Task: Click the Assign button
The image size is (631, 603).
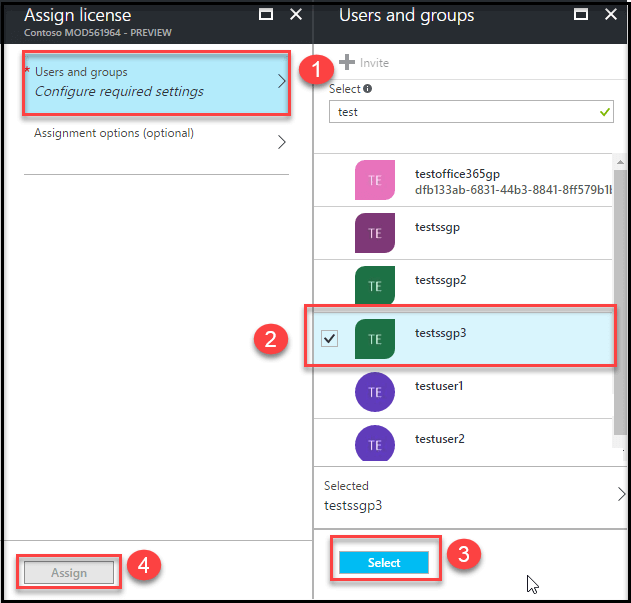Action: tap(69, 573)
